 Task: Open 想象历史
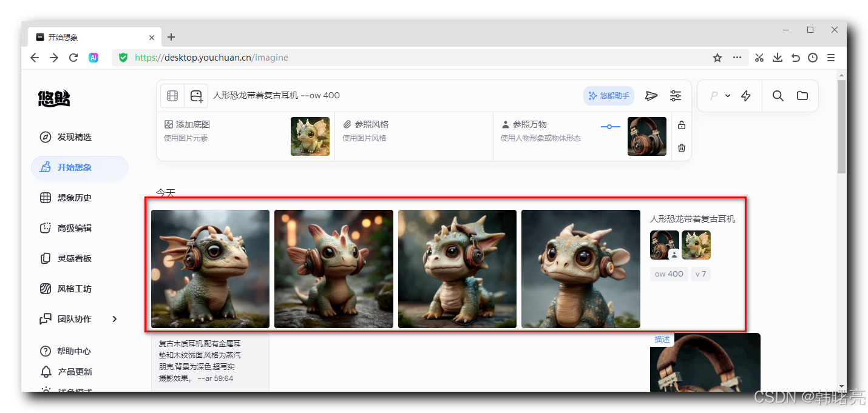tap(74, 198)
